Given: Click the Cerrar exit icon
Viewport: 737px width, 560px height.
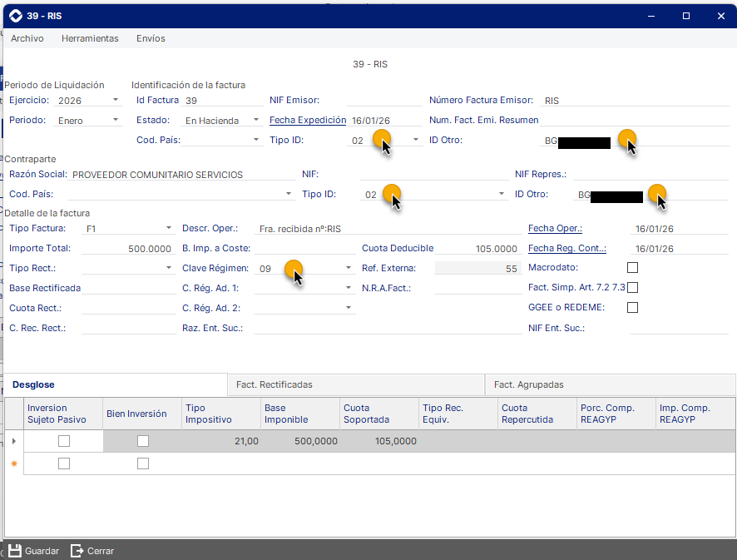Looking at the screenshot, I should click(x=77, y=551).
